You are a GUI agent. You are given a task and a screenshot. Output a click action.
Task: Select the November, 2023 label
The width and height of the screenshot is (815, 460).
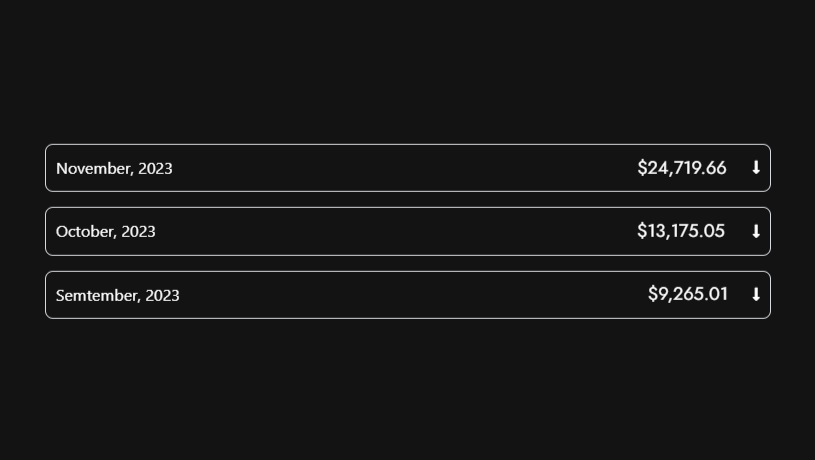click(114, 168)
